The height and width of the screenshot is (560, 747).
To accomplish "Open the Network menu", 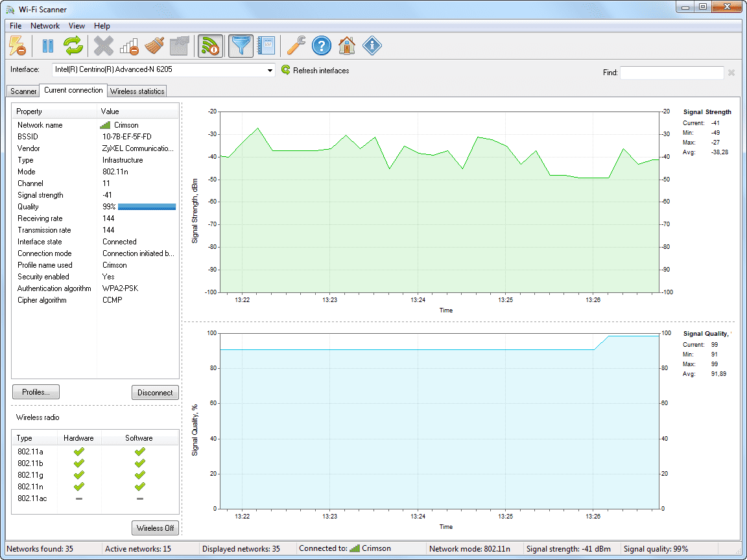I will [x=45, y=26].
